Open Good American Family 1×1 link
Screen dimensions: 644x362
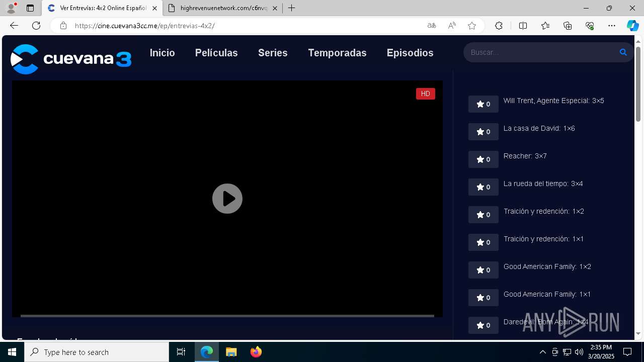(547, 294)
